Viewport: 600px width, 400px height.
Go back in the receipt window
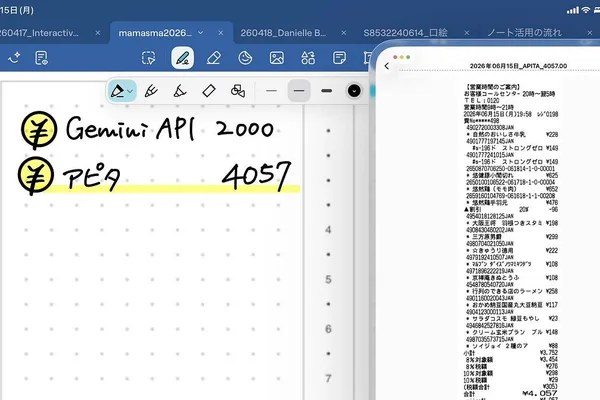(387, 66)
